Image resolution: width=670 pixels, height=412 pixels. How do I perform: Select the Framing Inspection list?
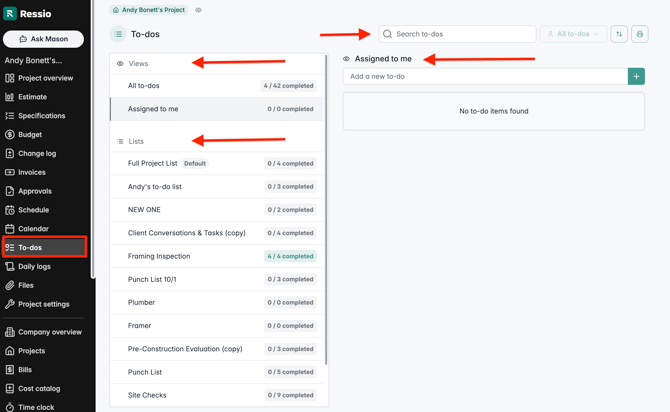tap(159, 256)
